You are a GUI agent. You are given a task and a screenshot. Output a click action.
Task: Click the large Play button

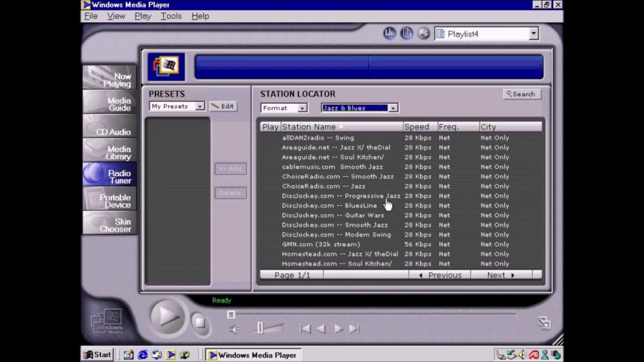[167, 317]
